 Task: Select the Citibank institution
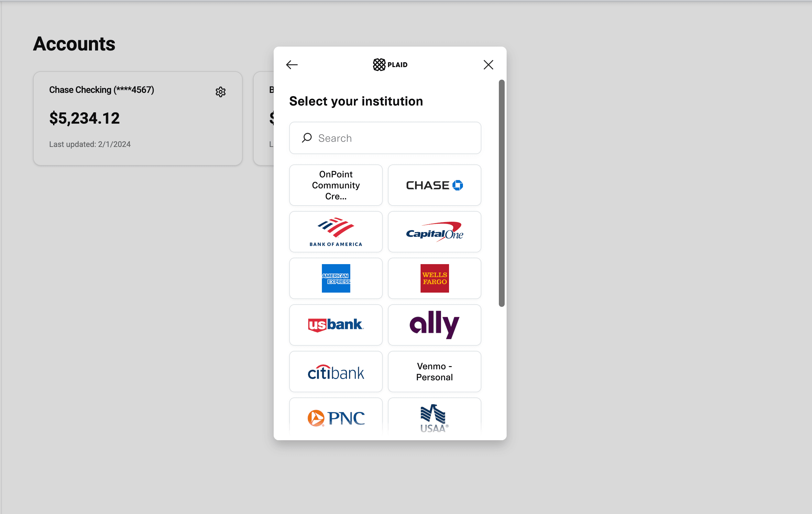tap(335, 371)
